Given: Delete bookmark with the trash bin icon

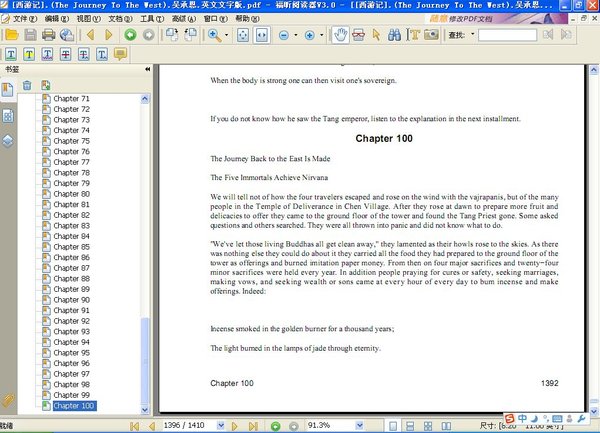Looking at the screenshot, I should pos(27,85).
